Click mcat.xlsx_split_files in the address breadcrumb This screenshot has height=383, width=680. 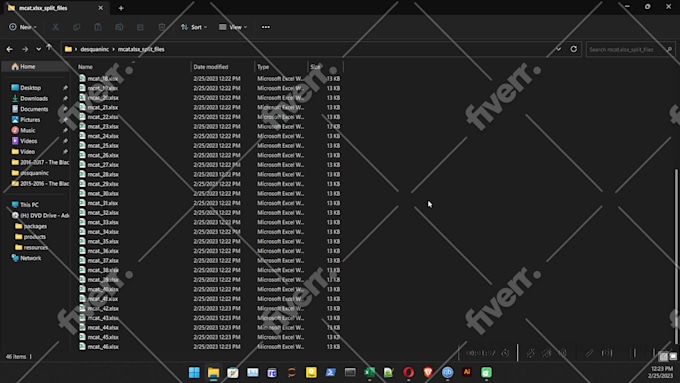[x=141, y=49]
